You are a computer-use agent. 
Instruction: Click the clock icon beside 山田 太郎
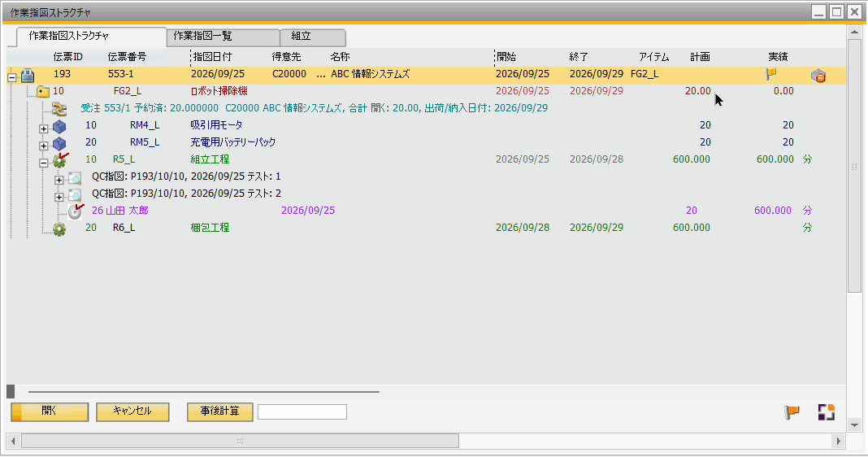click(76, 211)
